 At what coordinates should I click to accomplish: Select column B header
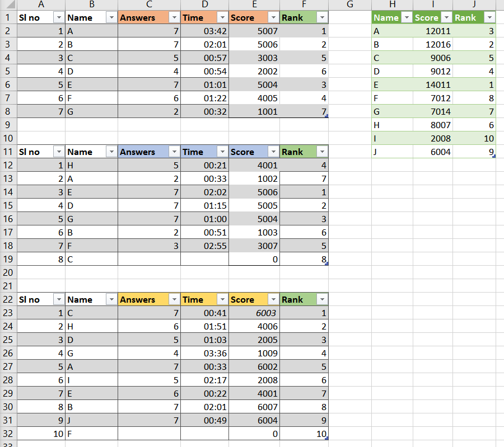pyautogui.click(x=92, y=4)
